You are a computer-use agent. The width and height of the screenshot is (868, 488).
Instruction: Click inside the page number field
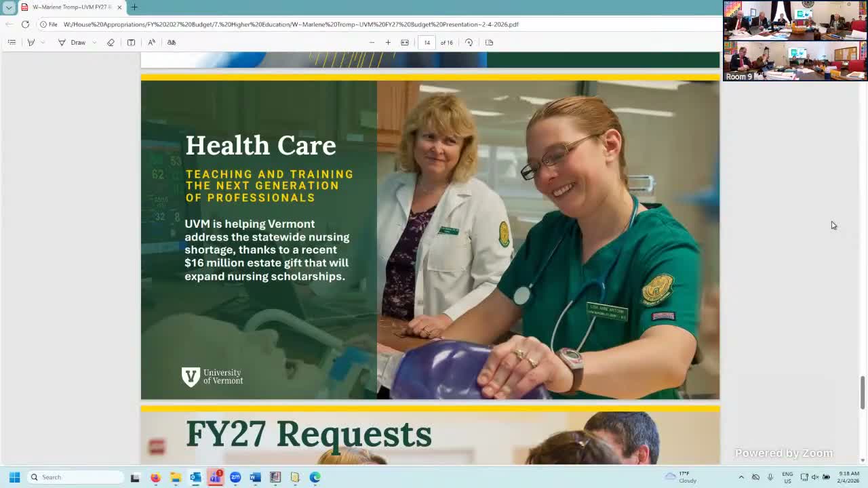427,42
